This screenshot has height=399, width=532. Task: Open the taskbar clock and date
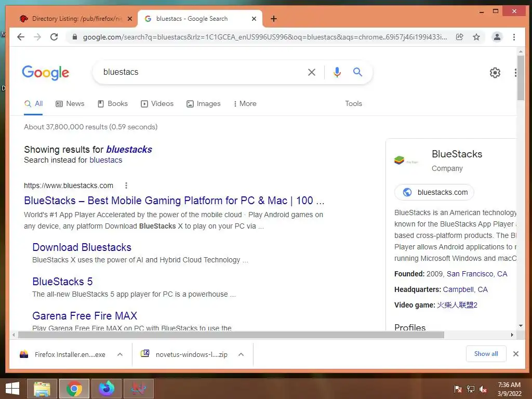(x=509, y=389)
